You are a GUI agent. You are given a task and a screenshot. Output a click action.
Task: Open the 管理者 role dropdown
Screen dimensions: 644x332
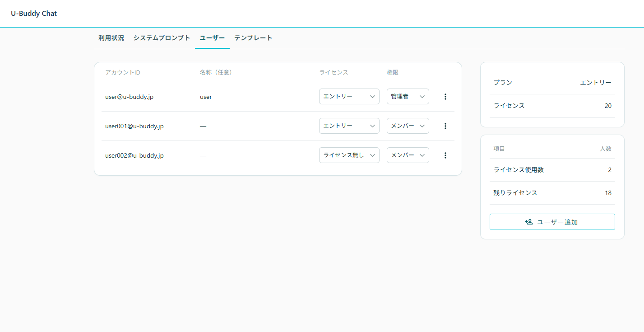point(408,97)
